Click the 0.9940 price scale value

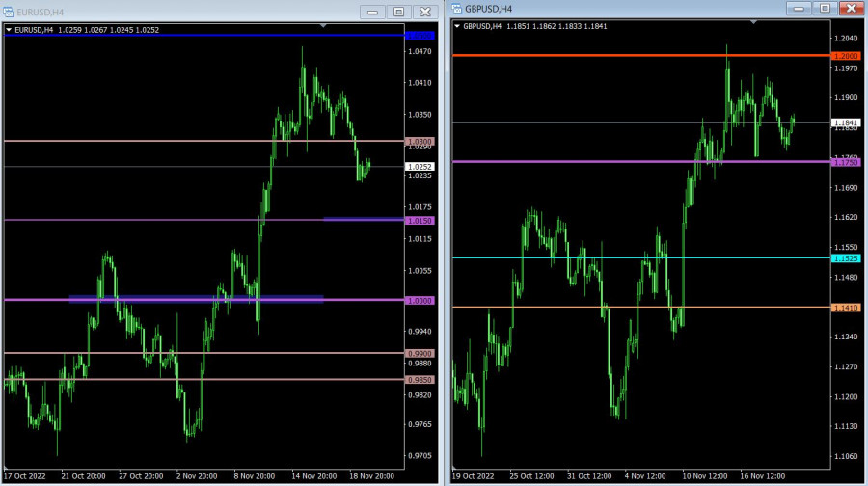tap(420, 332)
